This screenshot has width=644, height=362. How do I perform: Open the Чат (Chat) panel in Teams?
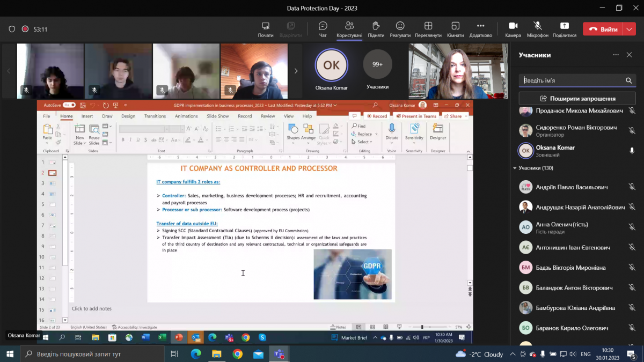click(323, 29)
